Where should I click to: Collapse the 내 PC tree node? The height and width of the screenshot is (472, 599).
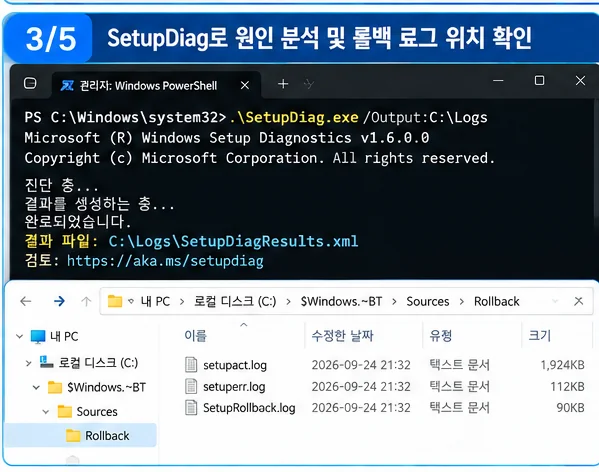(19, 336)
